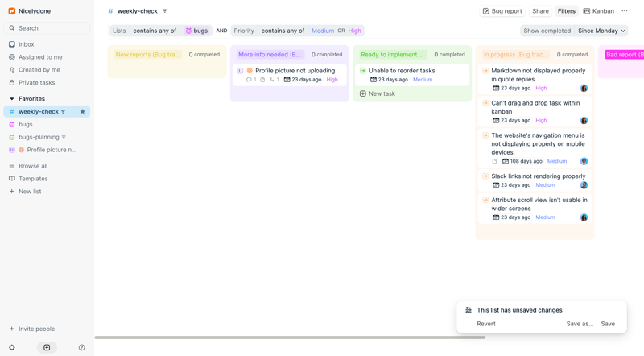Open the Since Monday dropdown
Viewport: 644px width, 356px height.
pyautogui.click(x=601, y=31)
